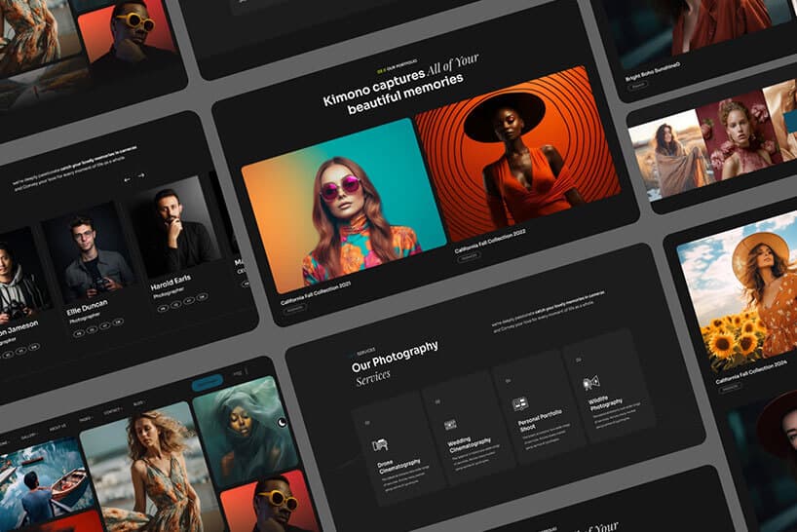797x532 pixels.
Task: Click the button under California Fall Collection 2021
Action: (x=294, y=309)
